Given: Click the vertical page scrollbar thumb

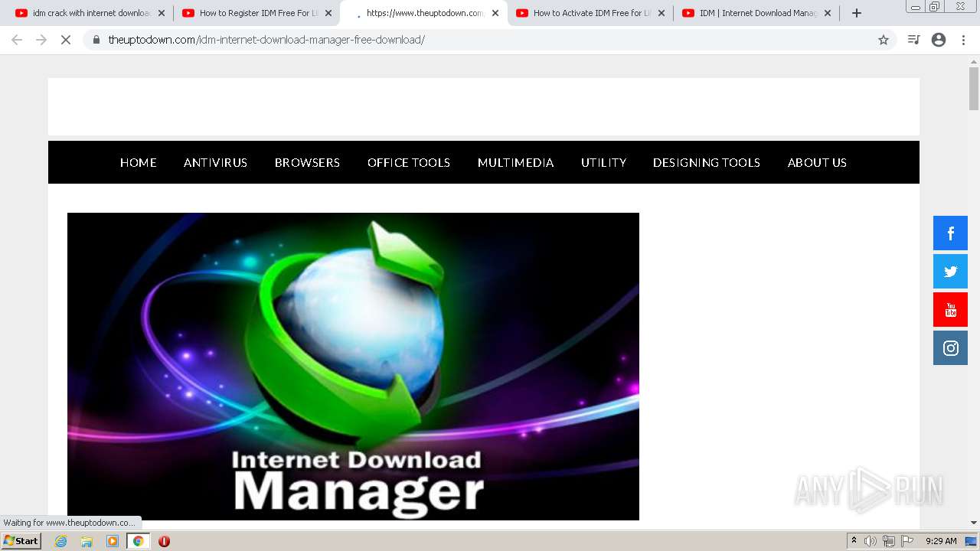Looking at the screenshot, I should pos(974,88).
